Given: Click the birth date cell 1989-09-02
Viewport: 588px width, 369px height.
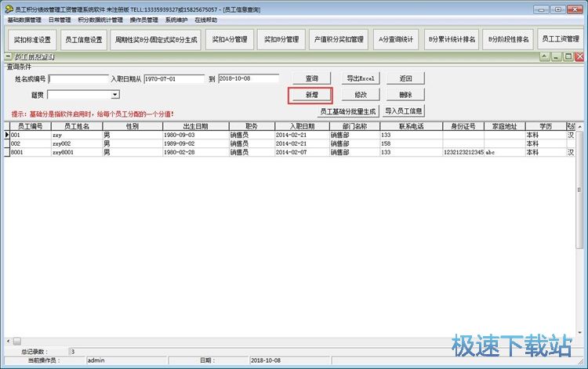Looking at the screenshot, I should click(x=196, y=143).
